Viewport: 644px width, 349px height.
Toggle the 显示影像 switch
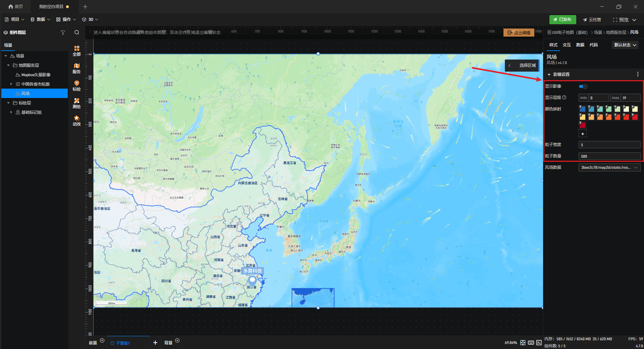pos(583,87)
